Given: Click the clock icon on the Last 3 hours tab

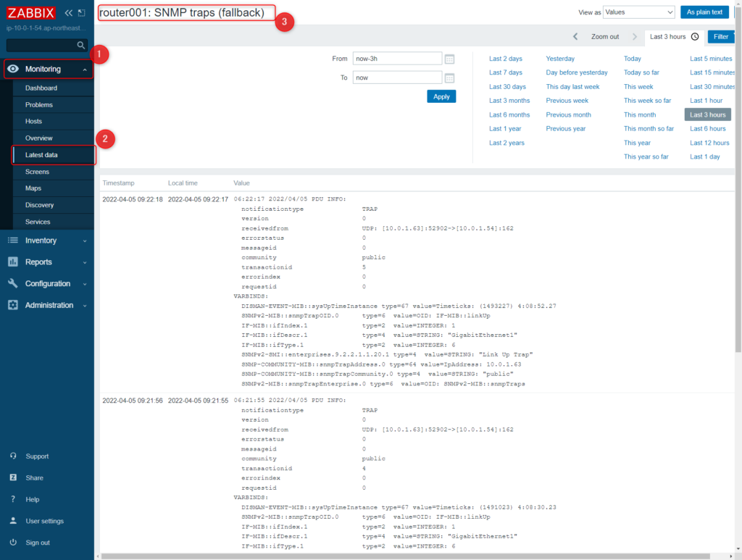Looking at the screenshot, I should [693, 36].
